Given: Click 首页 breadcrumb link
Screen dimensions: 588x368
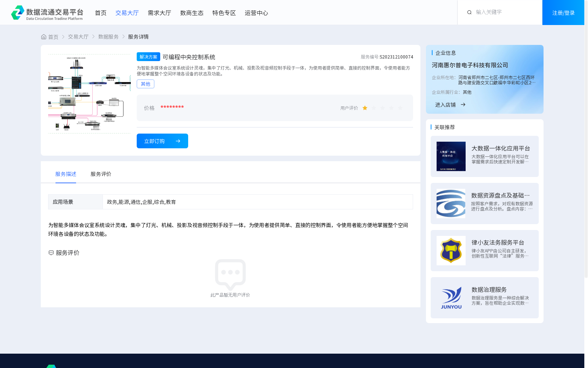Looking at the screenshot, I should (53, 37).
